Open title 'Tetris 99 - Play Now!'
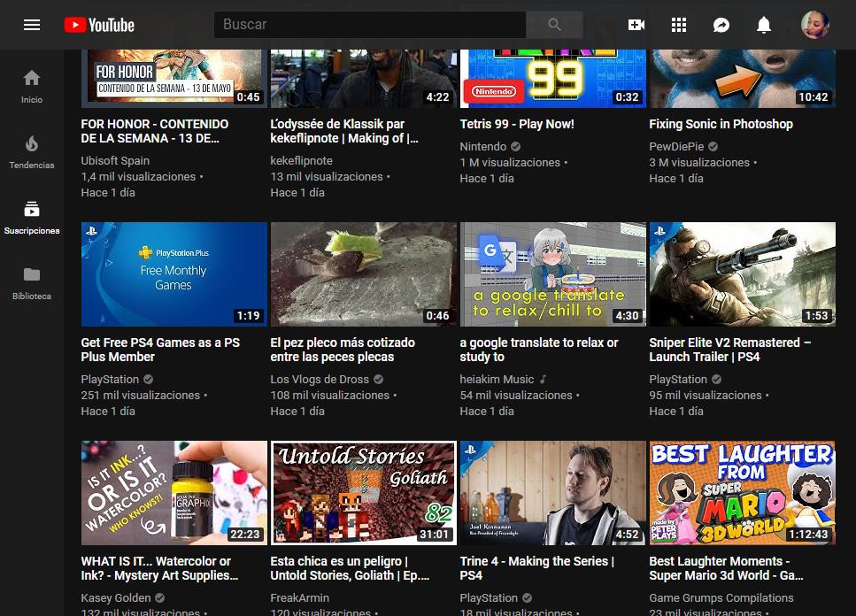The height and width of the screenshot is (616, 856). (x=517, y=124)
